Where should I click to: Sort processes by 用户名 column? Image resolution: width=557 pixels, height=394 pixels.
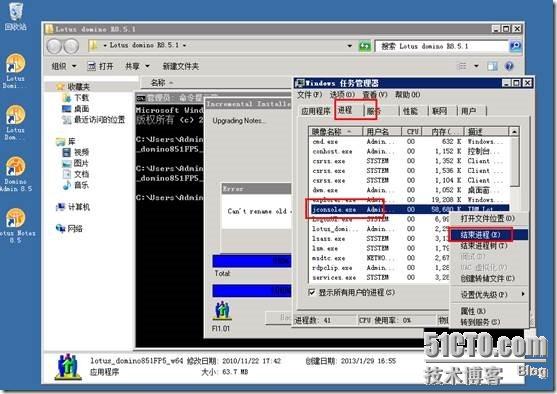click(382, 132)
